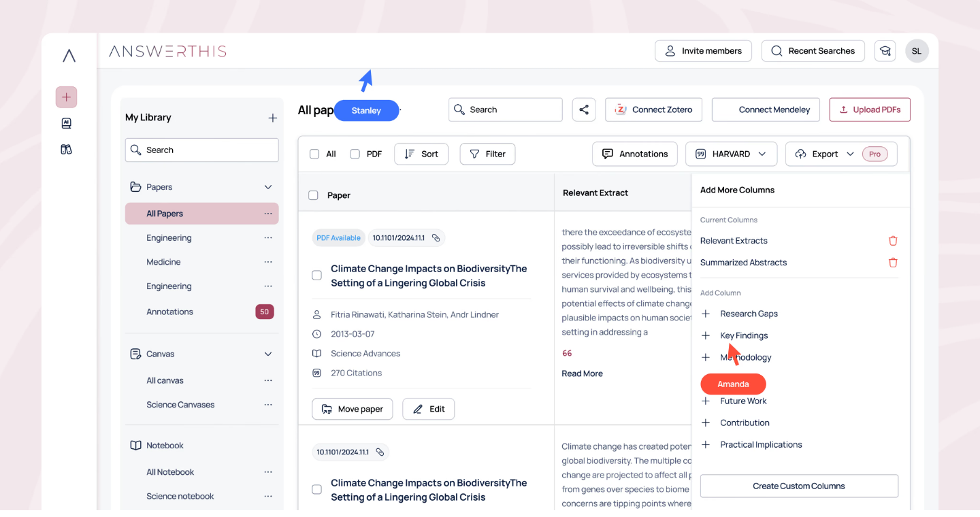Click the Pro badge next to Export
This screenshot has width=980, height=517.
coord(875,154)
